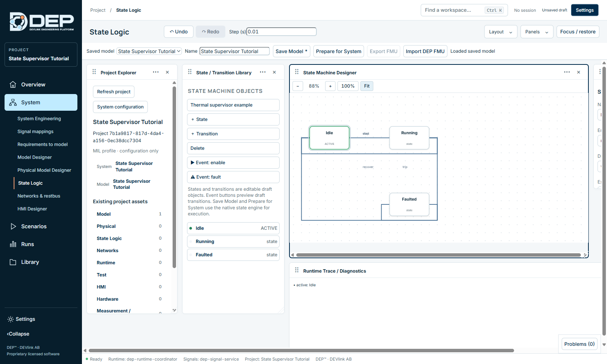Close the Project Explorer panel

click(167, 72)
